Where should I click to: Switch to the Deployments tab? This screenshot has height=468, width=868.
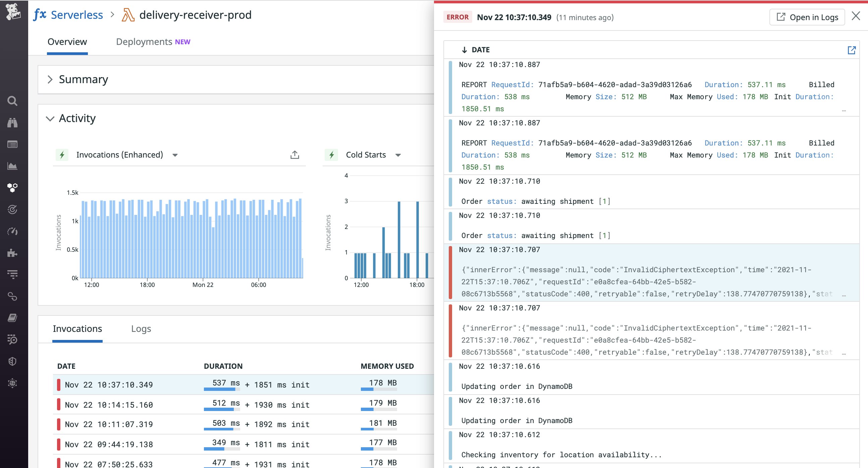[144, 42]
